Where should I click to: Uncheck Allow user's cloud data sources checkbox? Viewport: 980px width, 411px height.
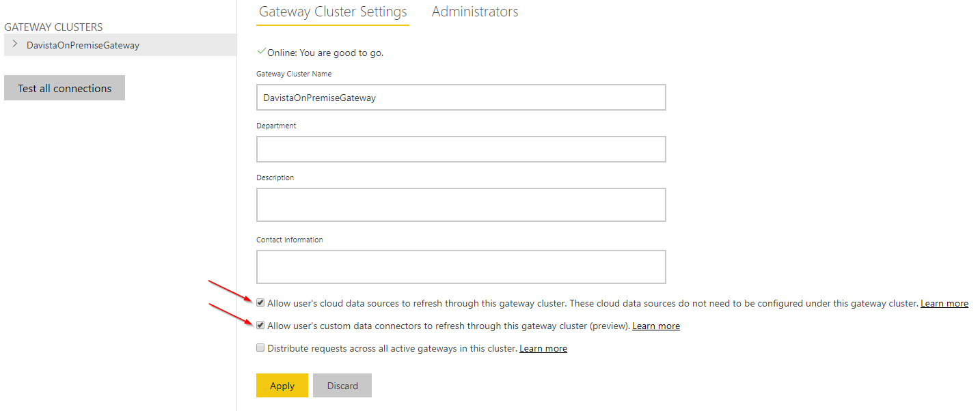tap(260, 302)
